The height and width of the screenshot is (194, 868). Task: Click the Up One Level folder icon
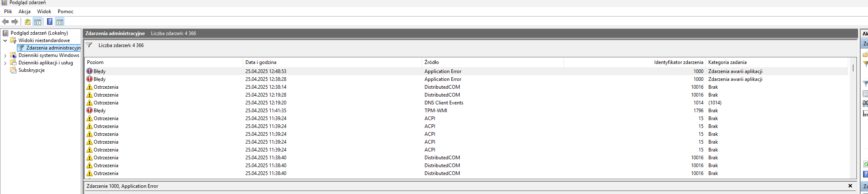click(x=27, y=21)
